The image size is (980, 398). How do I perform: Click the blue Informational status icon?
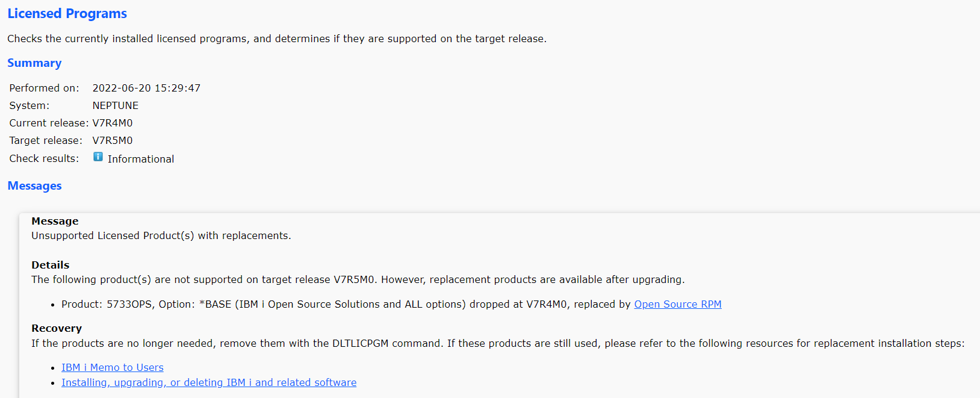(98, 157)
